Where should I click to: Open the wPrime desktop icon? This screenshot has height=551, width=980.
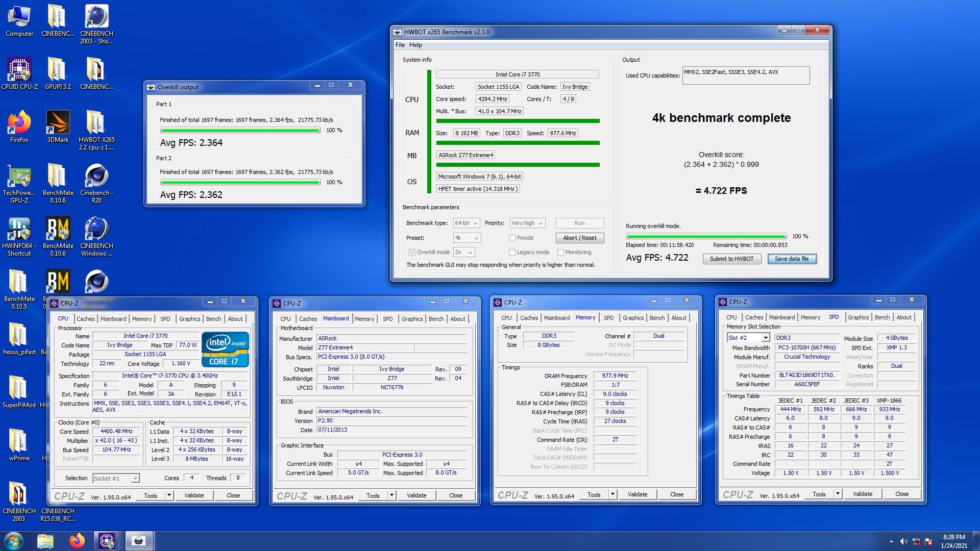(x=19, y=445)
